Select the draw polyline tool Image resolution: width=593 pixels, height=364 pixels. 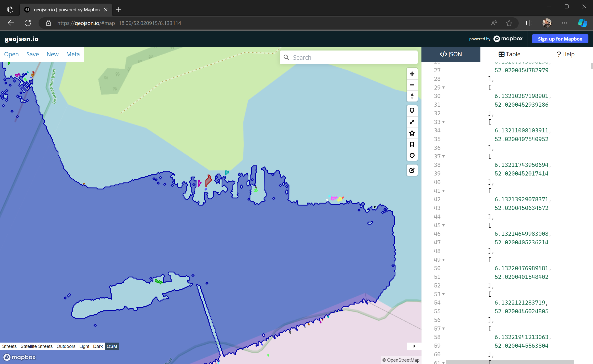point(412,122)
